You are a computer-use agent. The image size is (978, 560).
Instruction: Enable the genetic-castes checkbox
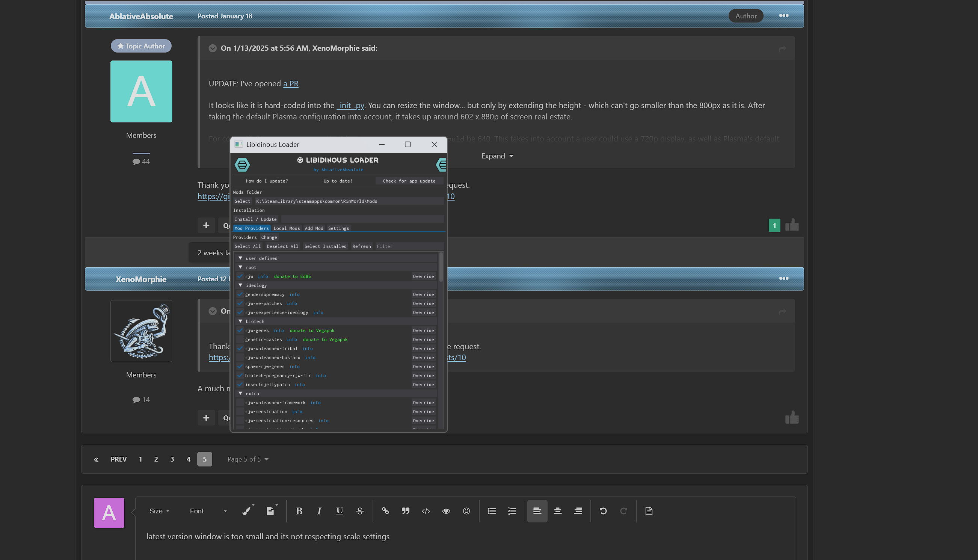point(240,339)
